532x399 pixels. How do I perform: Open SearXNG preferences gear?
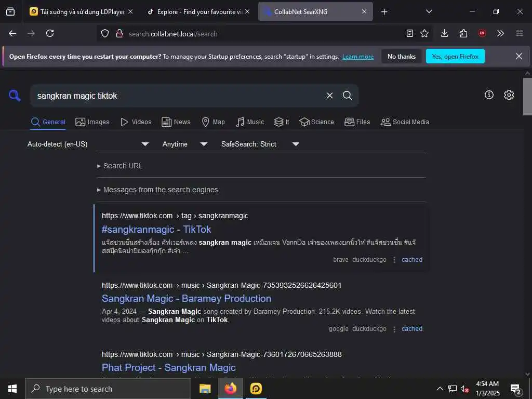(509, 95)
